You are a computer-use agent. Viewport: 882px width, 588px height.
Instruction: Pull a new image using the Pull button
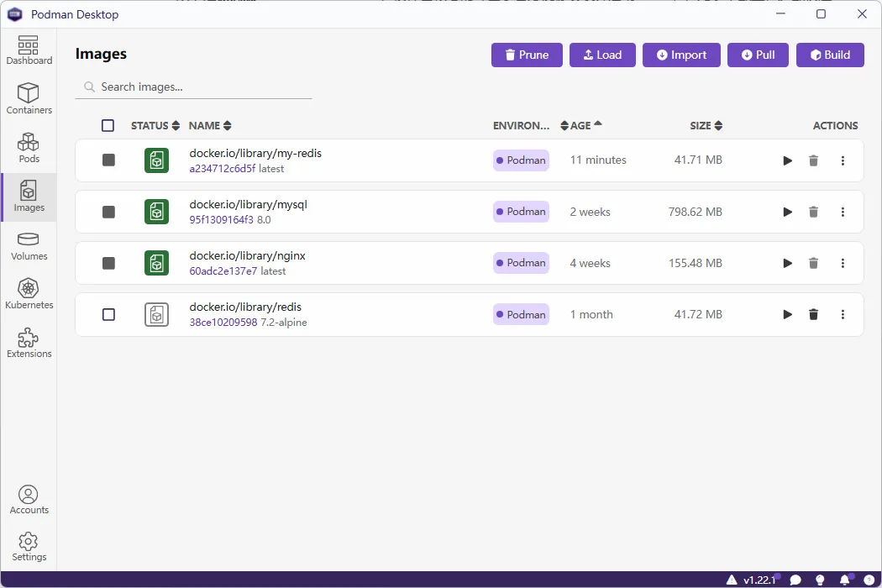[x=758, y=55]
